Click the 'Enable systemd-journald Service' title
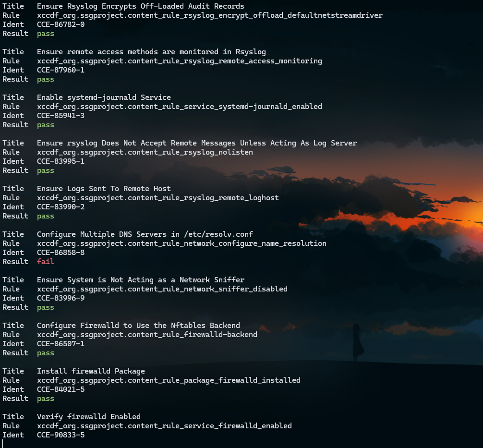The width and height of the screenshot is (483, 448). coord(104,97)
